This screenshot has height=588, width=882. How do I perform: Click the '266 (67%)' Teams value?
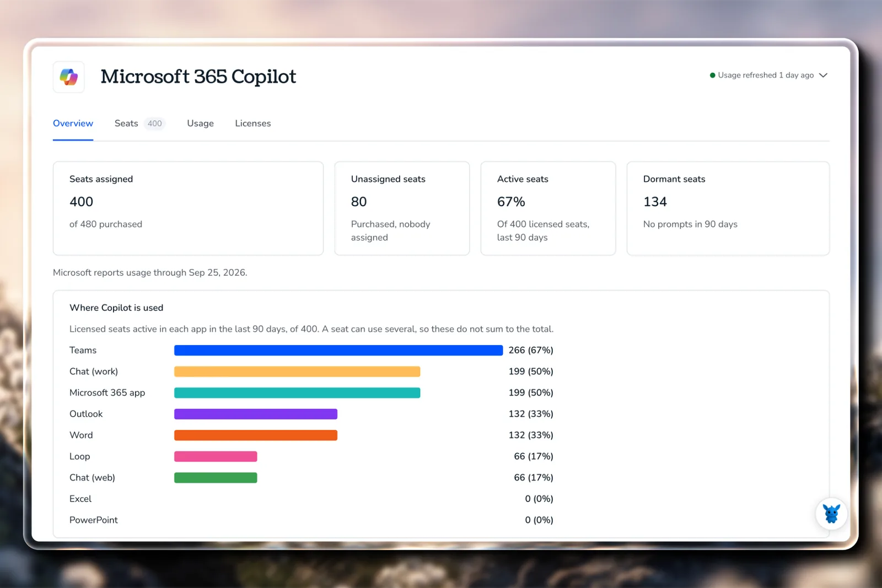point(531,350)
